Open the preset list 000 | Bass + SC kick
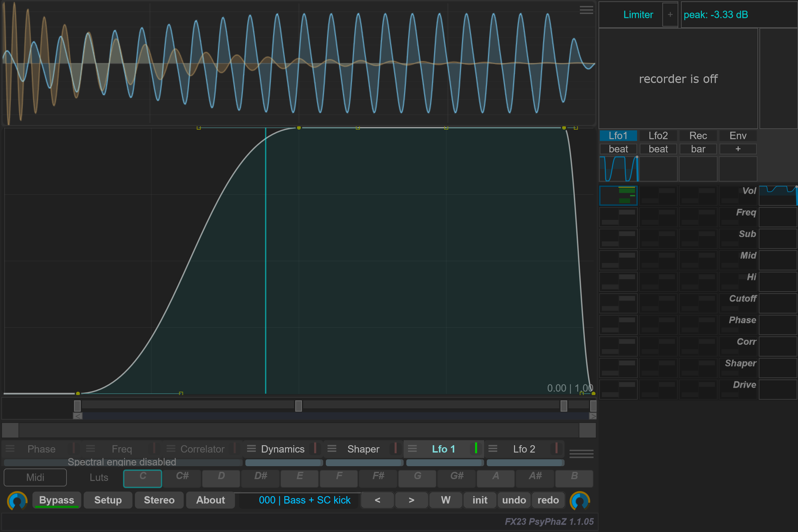 (x=304, y=500)
